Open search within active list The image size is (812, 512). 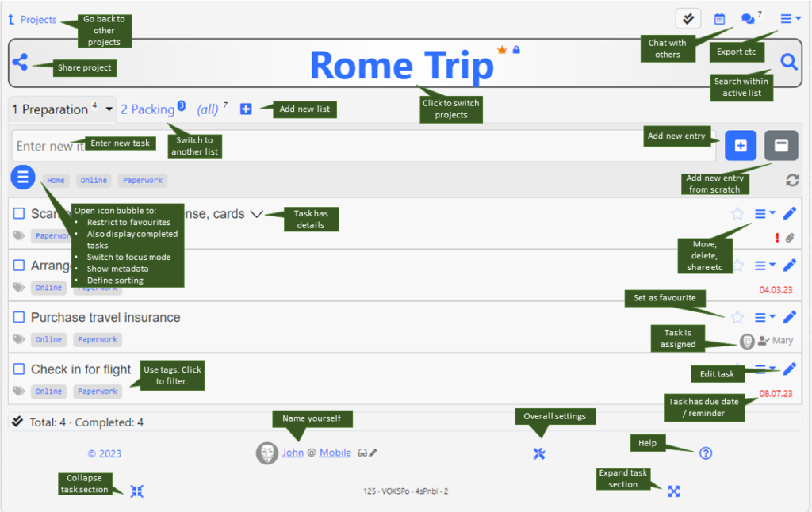pos(788,62)
